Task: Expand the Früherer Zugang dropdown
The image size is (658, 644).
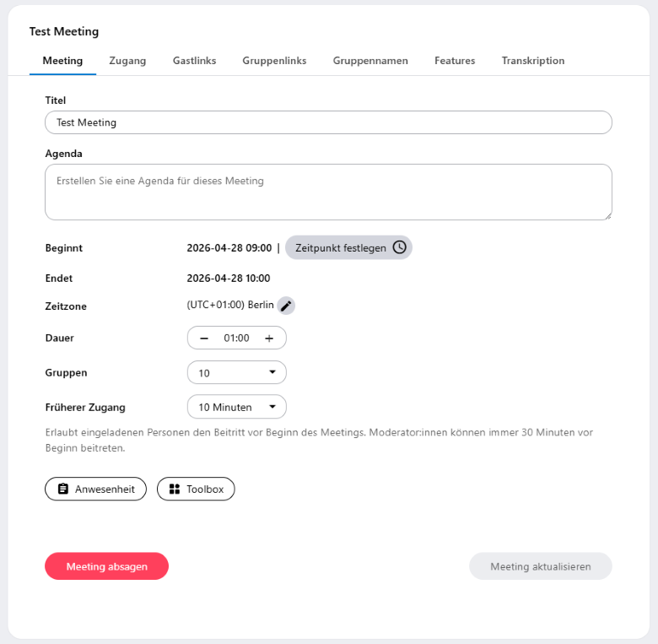Action: click(236, 407)
